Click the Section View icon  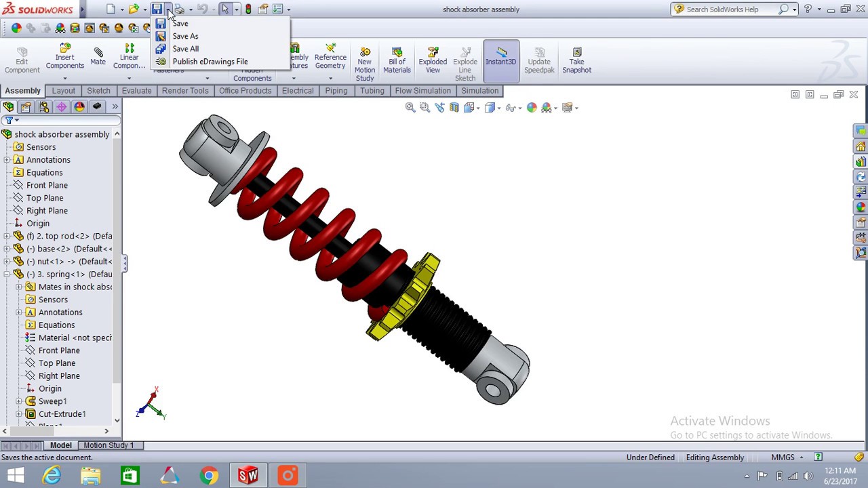tap(454, 107)
